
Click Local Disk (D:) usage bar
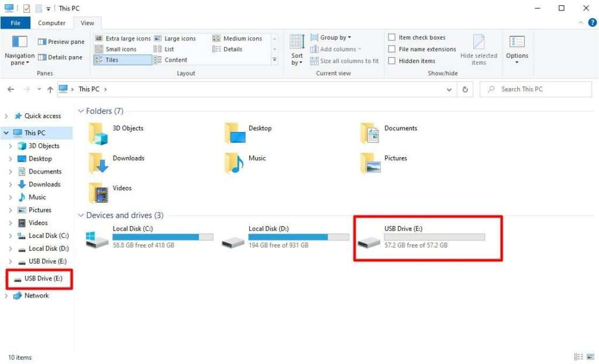coord(299,237)
